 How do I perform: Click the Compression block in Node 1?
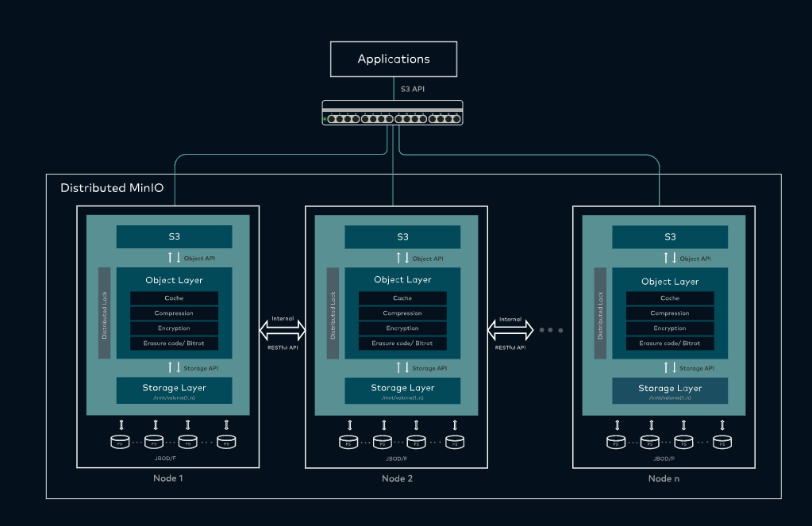174,313
